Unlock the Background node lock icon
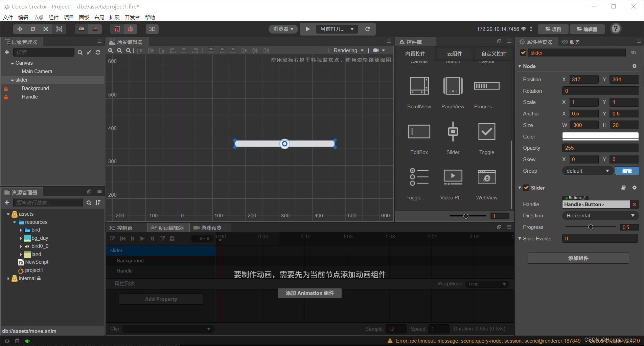Image resolution: width=644 pixels, height=346 pixels. pyautogui.click(x=6, y=89)
